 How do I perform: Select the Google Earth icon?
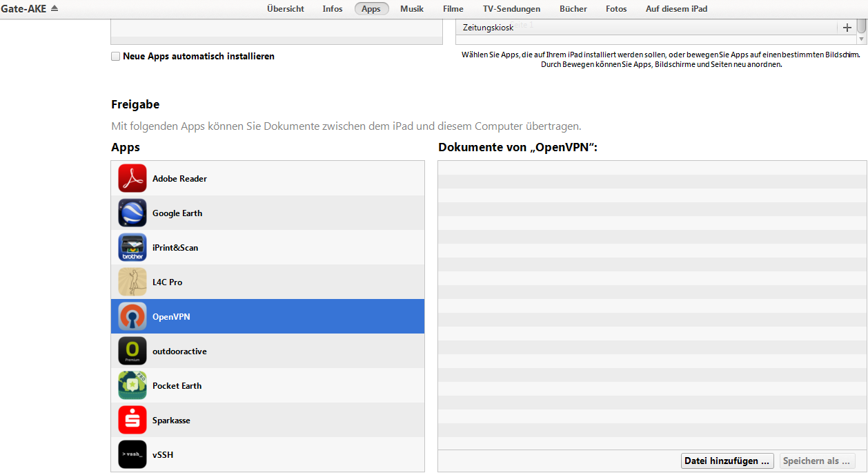click(132, 213)
